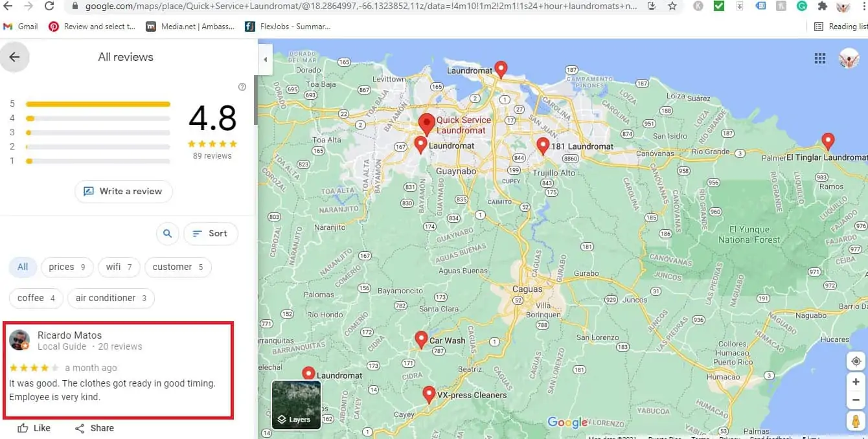Screen dimensions: 868x439
Task: Like Ricardo Matos's review
Action: (x=34, y=428)
